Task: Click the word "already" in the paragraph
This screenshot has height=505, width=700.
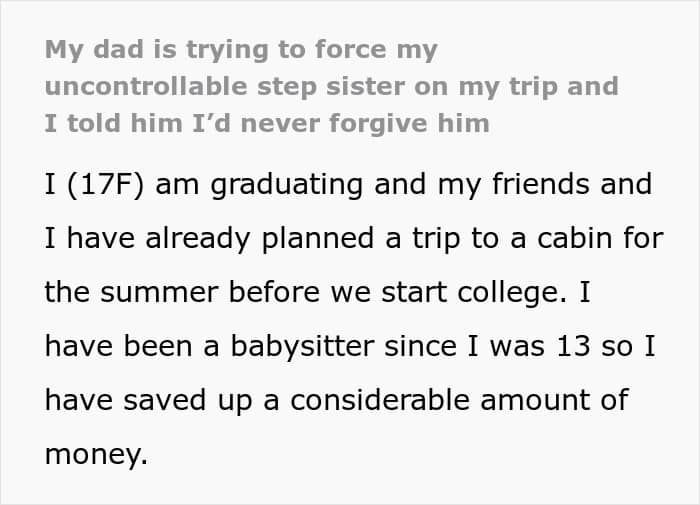Action: click(197, 239)
